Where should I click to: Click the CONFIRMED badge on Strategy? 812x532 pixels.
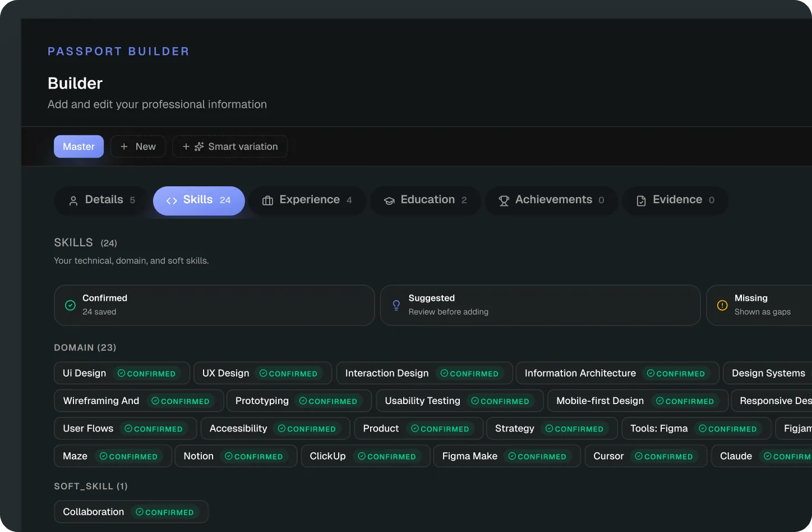coord(575,428)
